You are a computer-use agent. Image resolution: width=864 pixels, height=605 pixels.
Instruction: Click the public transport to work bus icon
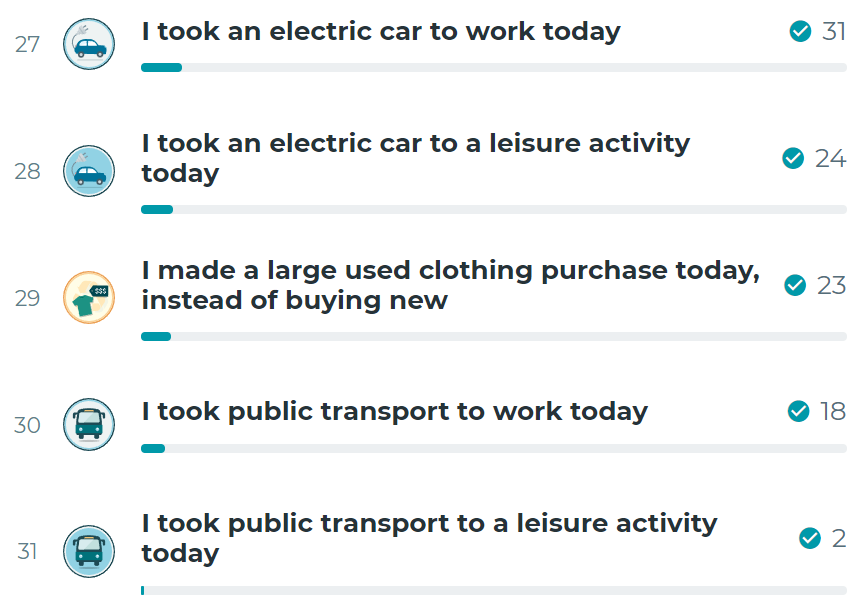point(89,424)
